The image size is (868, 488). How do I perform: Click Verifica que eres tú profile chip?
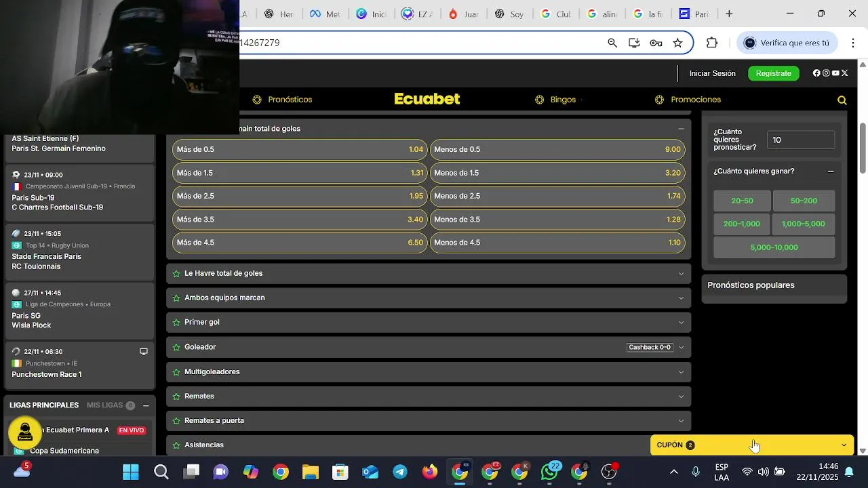pos(787,43)
